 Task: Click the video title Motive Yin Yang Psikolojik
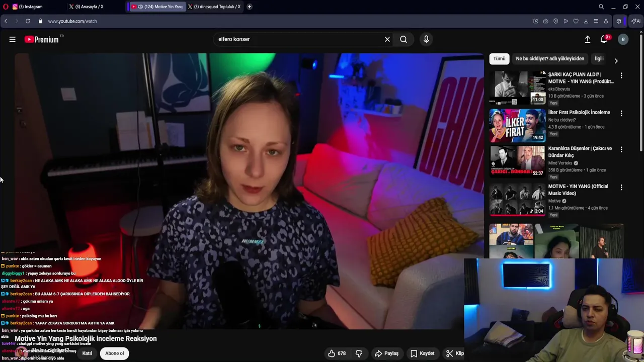pyautogui.click(x=86, y=339)
